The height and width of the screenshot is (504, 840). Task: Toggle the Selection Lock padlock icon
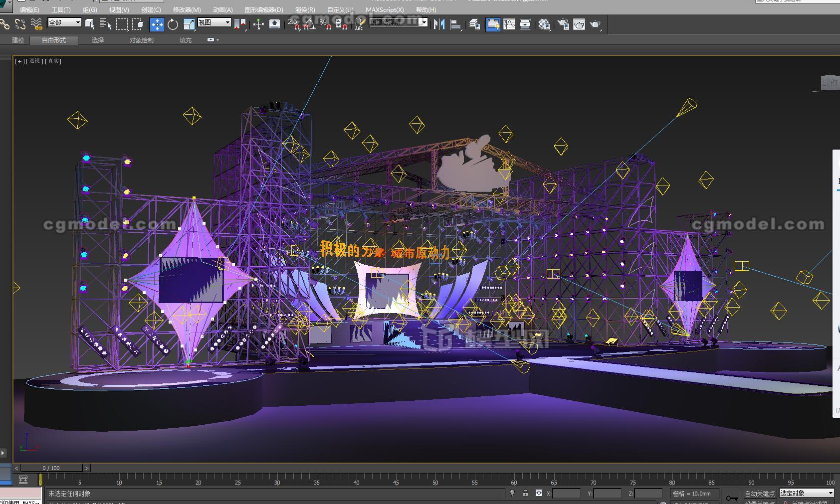coord(525,493)
